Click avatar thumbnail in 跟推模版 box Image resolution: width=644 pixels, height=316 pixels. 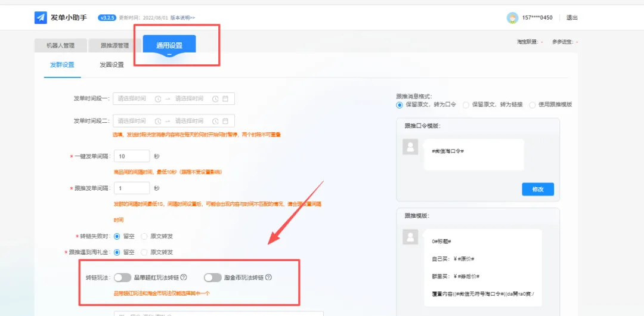pyautogui.click(x=410, y=237)
